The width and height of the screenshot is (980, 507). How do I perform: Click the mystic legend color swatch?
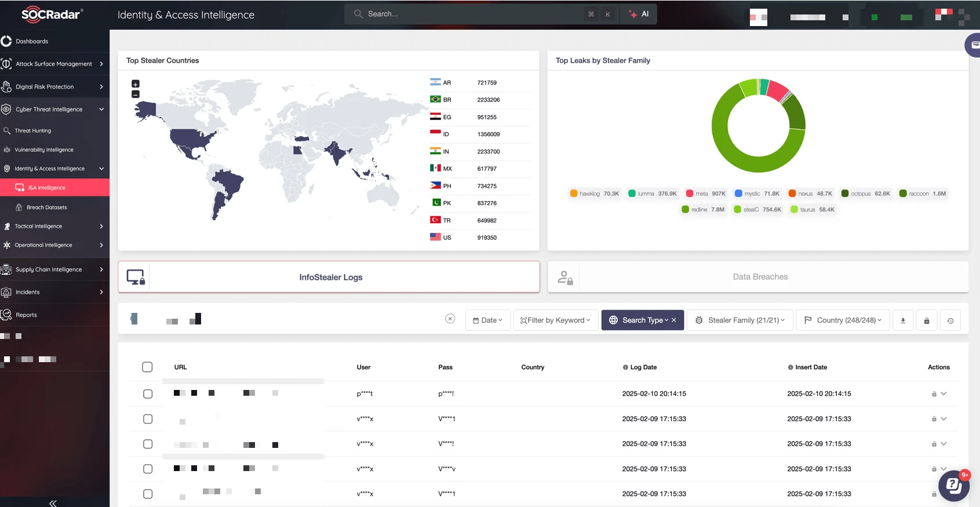[738, 194]
